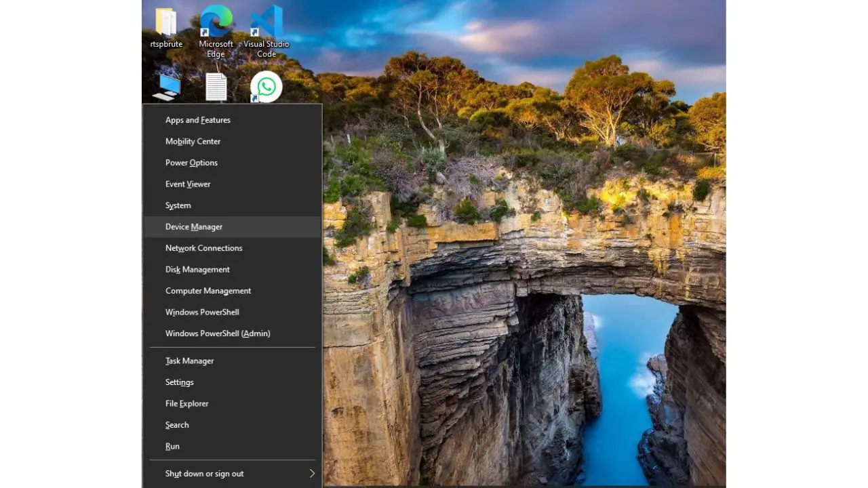Start Windows PowerShell (Admin)
This screenshot has width=868, height=488.
(x=233, y=333)
